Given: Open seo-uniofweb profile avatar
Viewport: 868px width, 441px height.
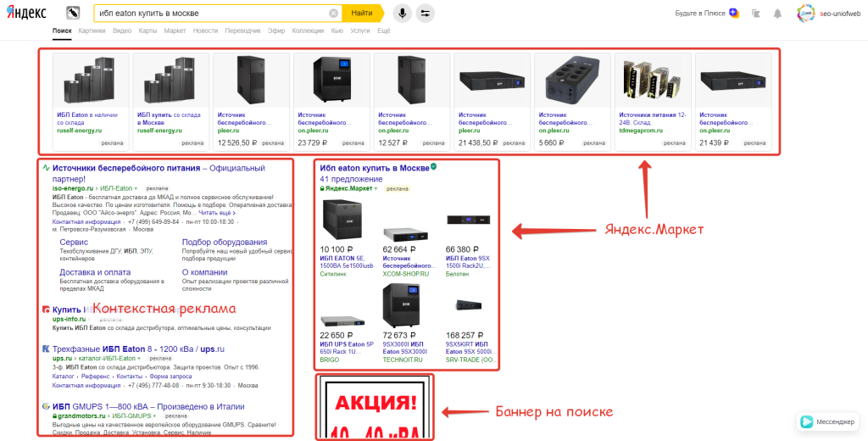Looking at the screenshot, I should click(805, 14).
